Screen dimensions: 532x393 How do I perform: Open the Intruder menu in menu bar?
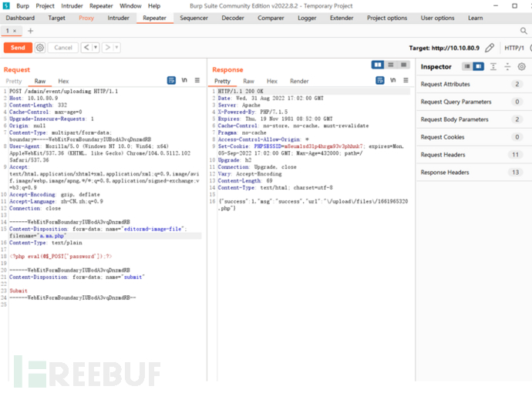pos(72,6)
